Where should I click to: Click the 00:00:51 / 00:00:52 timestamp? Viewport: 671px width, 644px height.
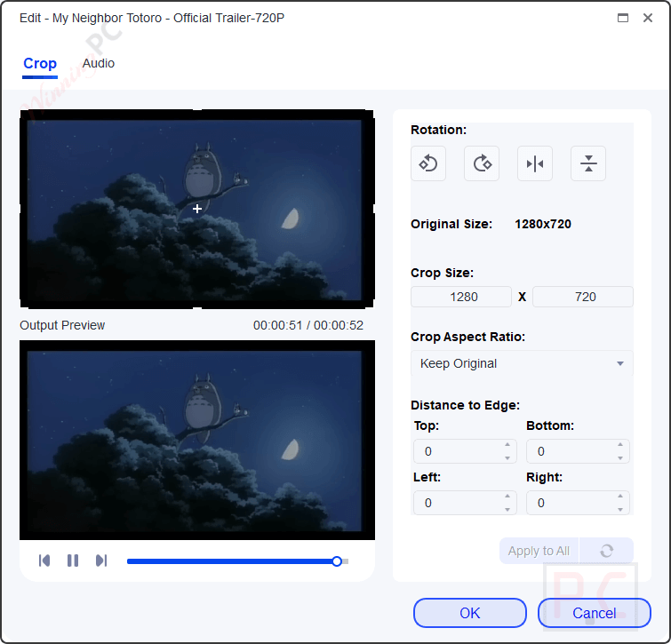pos(308,325)
